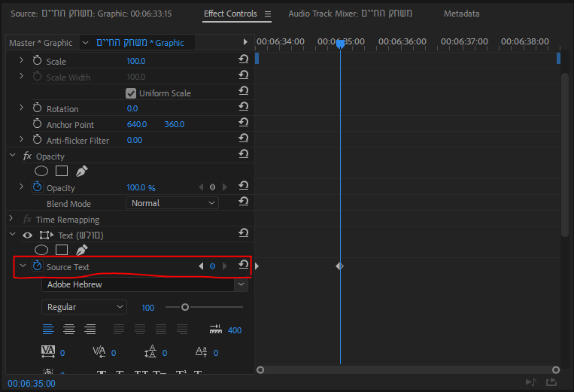Right align the text
Image resolution: width=574 pixels, height=392 pixels.
(x=90, y=330)
